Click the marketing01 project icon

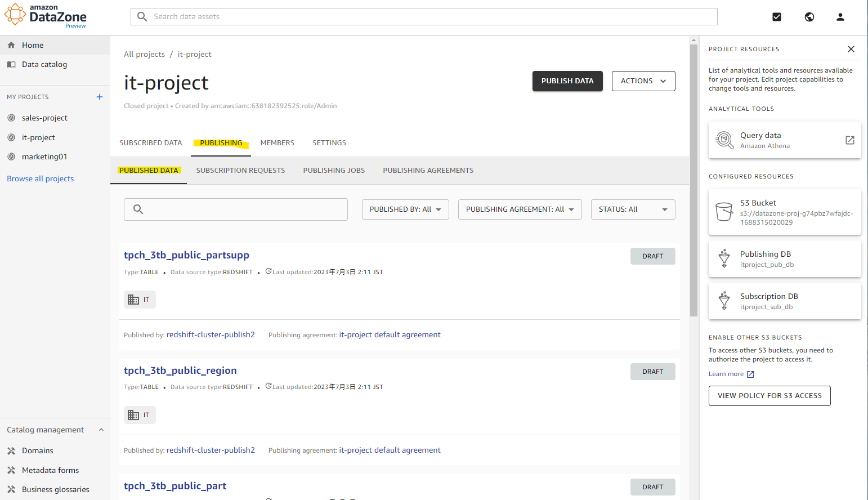[x=11, y=157]
